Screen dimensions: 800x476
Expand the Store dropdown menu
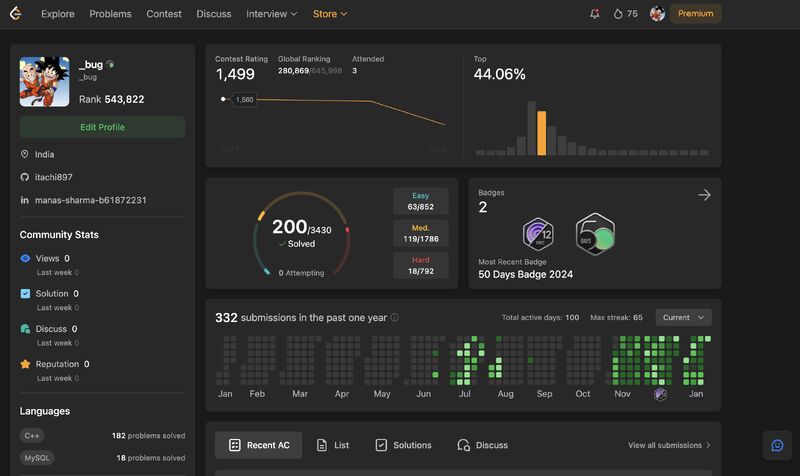(x=330, y=14)
